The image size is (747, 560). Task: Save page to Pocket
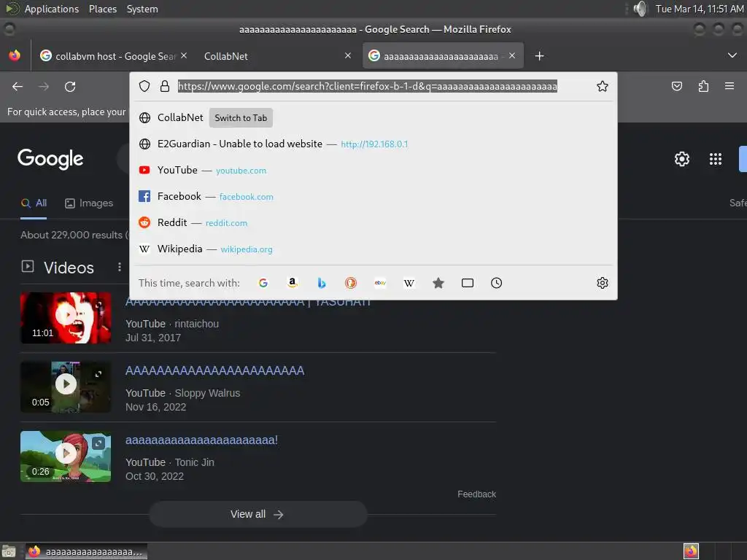click(676, 86)
